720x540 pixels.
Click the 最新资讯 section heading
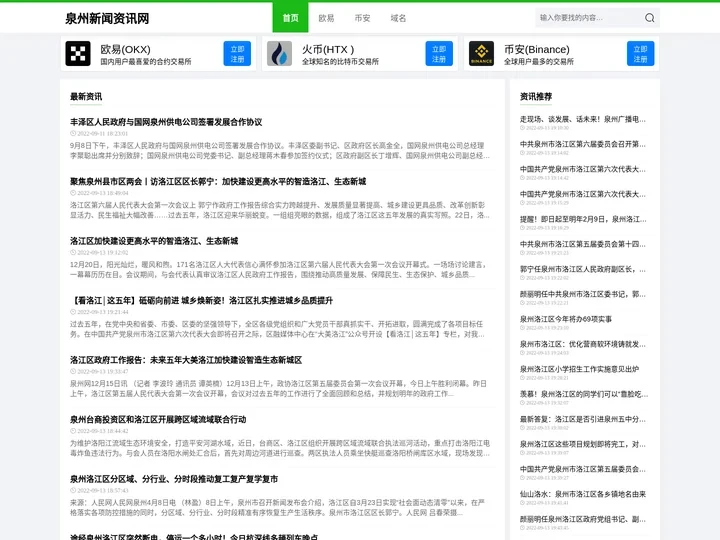pos(86,96)
